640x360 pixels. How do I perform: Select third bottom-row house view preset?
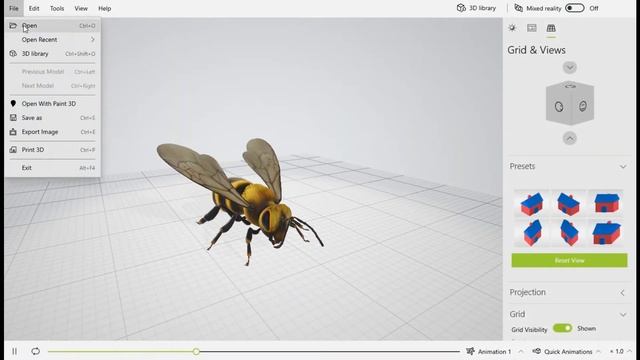coord(607,233)
